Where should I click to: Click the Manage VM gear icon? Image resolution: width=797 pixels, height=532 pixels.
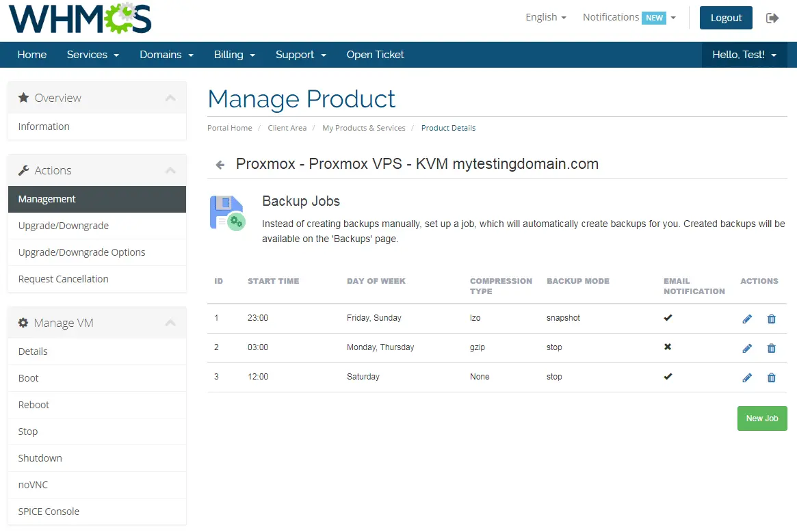click(23, 323)
